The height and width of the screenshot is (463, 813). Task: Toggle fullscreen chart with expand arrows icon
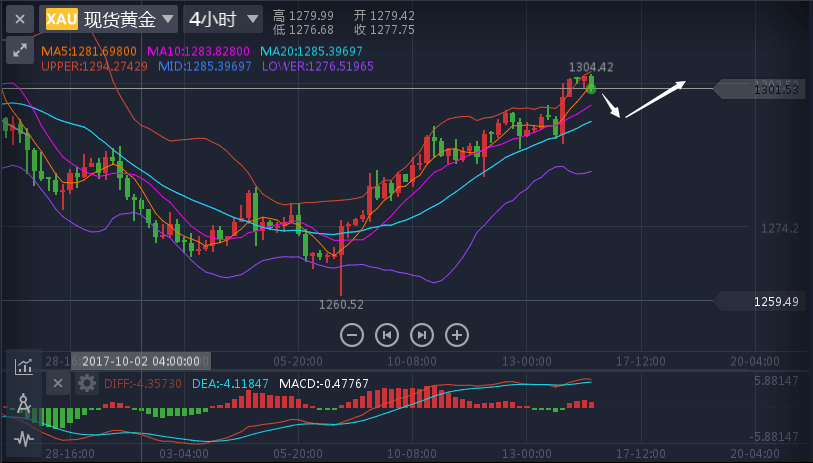point(19,52)
